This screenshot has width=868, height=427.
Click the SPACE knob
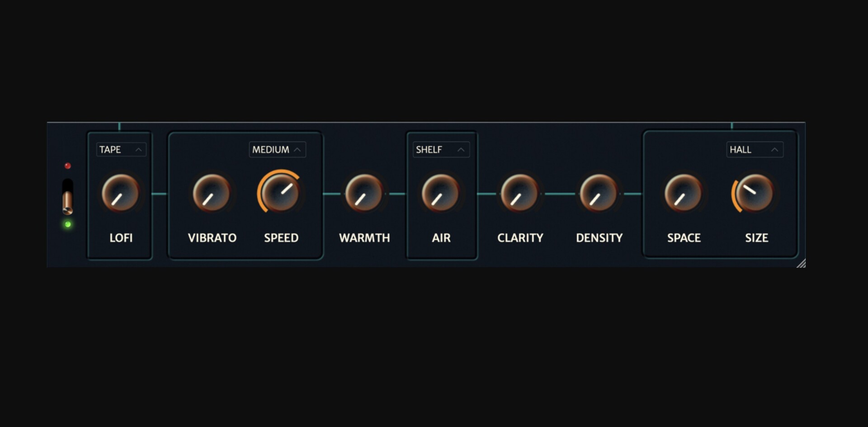683,193
